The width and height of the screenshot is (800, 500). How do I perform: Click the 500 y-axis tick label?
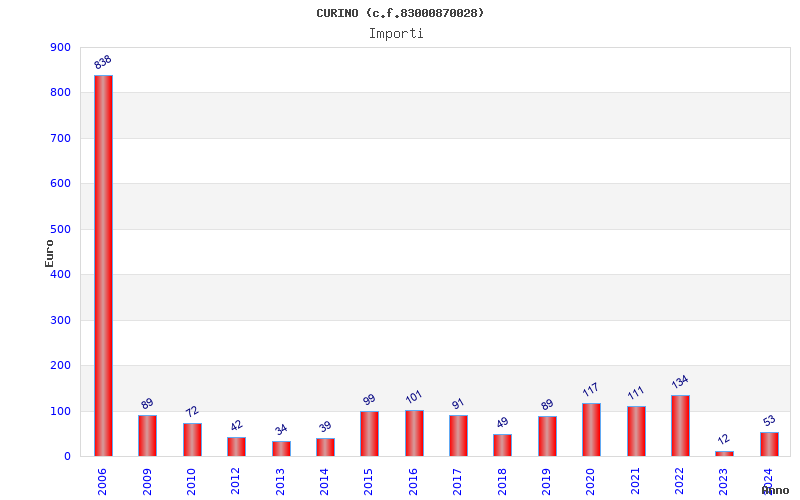60,230
